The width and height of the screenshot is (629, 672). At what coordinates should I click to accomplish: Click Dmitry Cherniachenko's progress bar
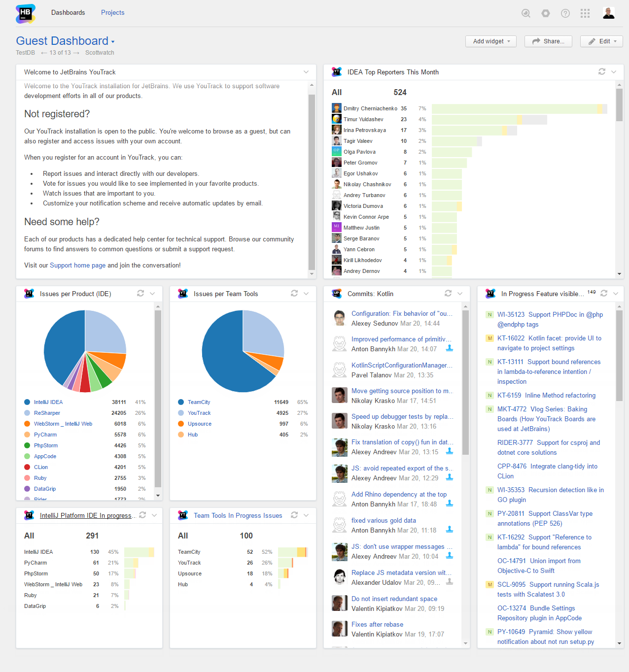coord(519,108)
